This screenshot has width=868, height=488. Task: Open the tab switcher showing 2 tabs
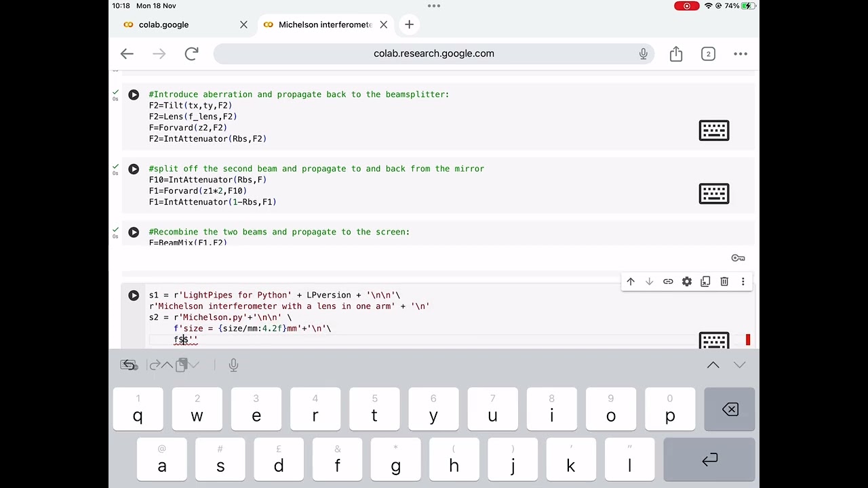[x=708, y=54]
